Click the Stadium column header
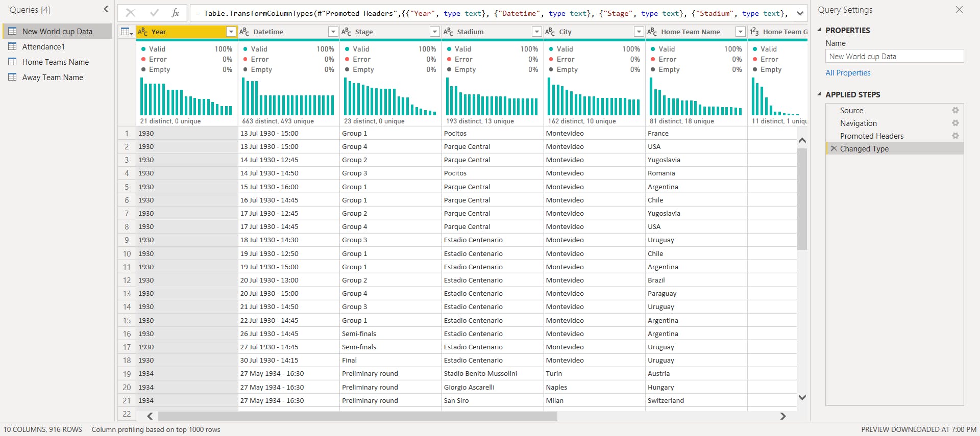This screenshot has width=980, height=436. pos(493,32)
